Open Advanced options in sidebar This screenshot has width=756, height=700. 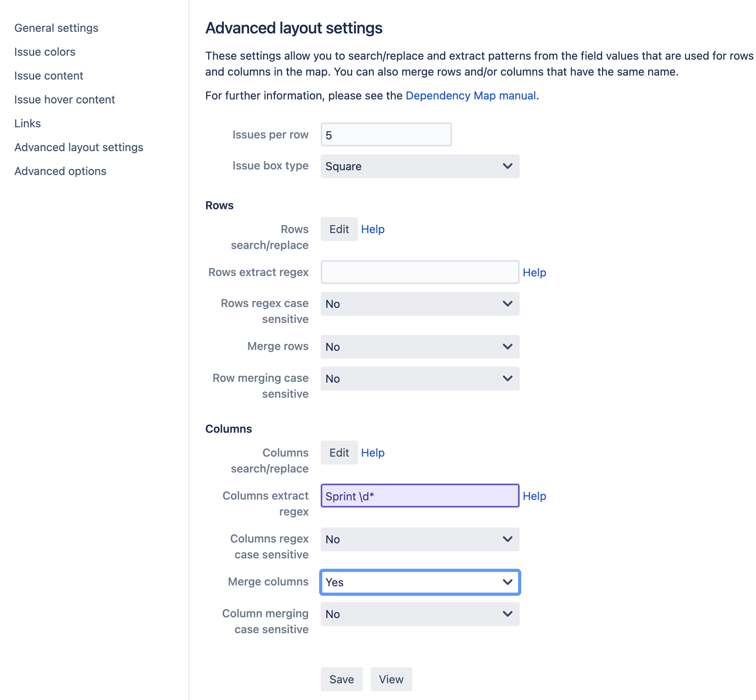60,171
